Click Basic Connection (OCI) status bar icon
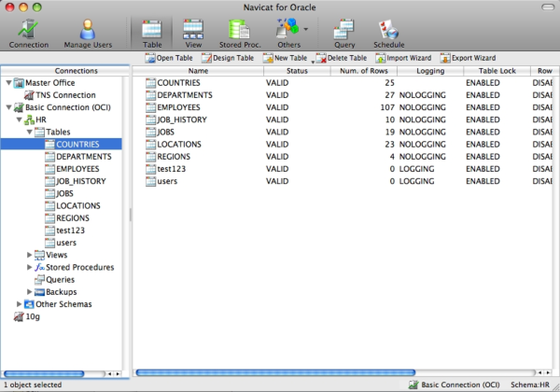 coord(413,385)
